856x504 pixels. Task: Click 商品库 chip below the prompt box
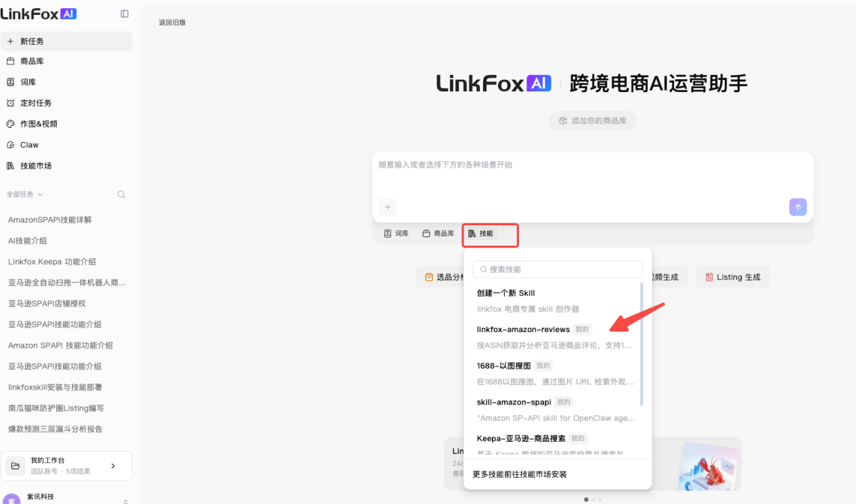point(438,233)
